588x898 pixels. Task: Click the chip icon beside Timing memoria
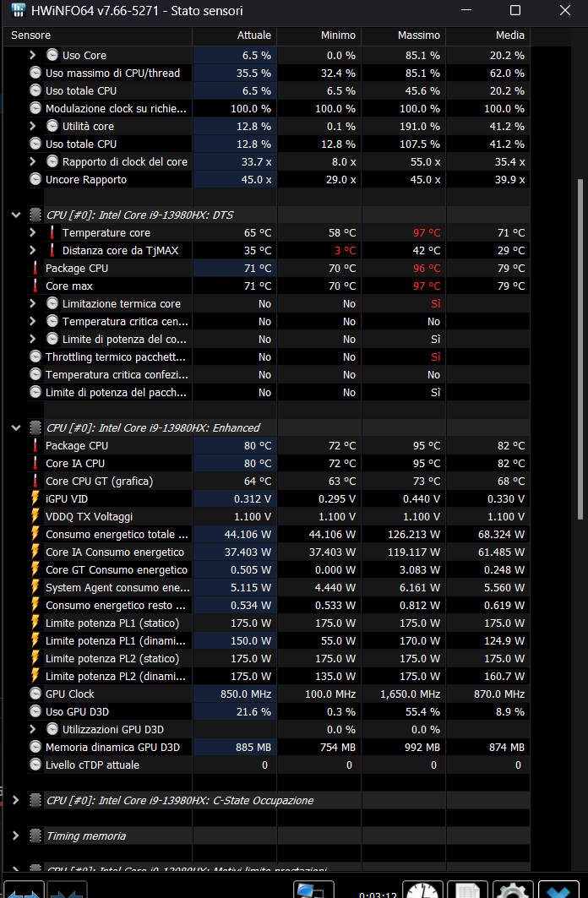(35, 836)
